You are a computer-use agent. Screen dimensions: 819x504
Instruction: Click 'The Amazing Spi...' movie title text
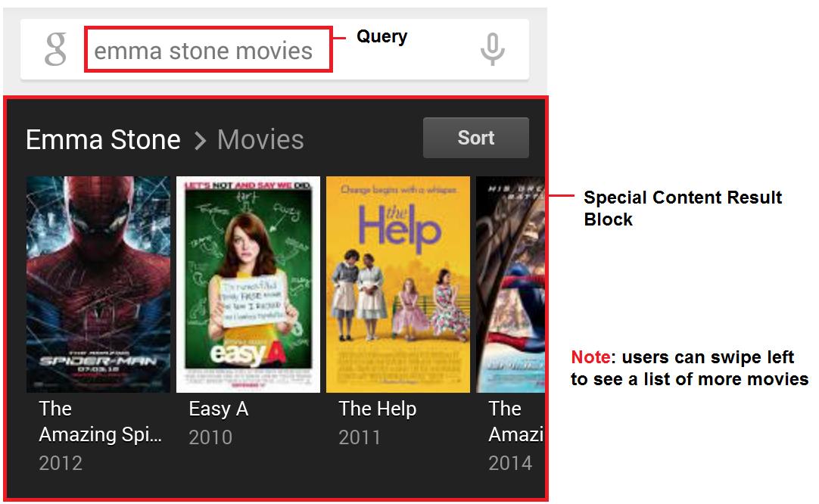click(100, 422)
